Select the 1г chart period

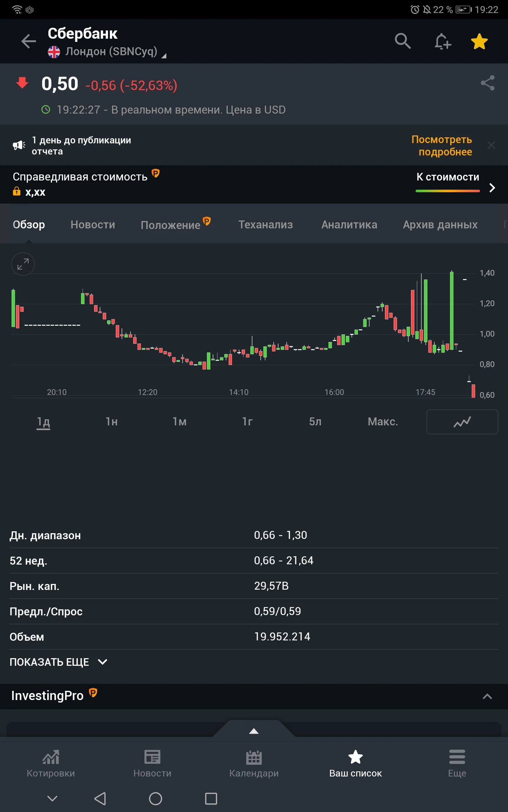(247, 422)
